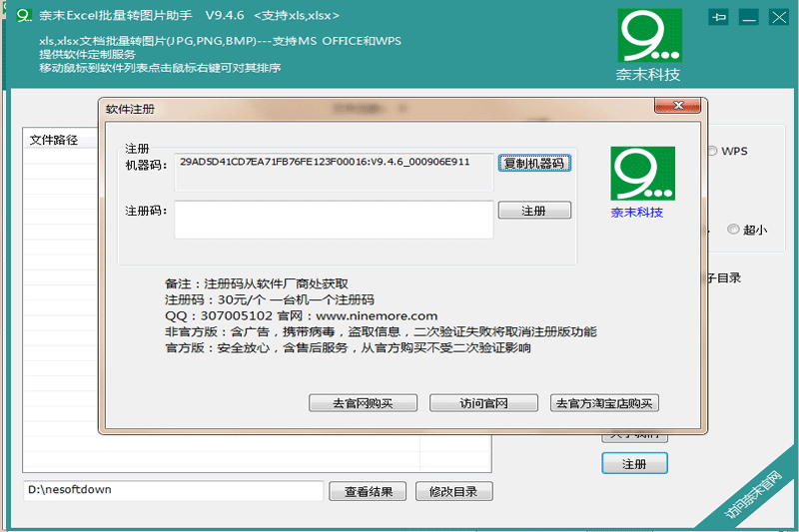799x532 pixels.
Task: Select the 超小 radio button
Action: click(x=733, y=230)
